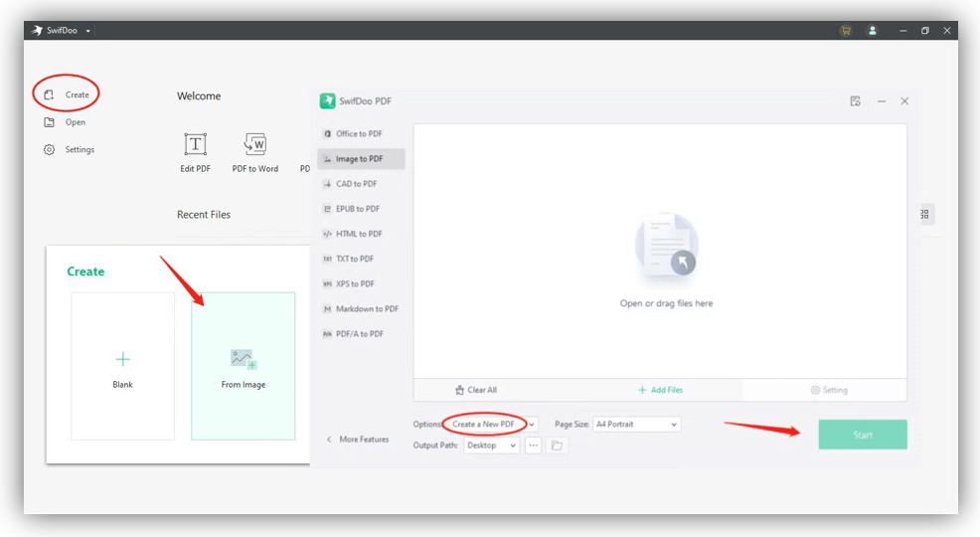Select CAD to PDF converter
This screenshot has width=980, height=537.
coord(361,184)
